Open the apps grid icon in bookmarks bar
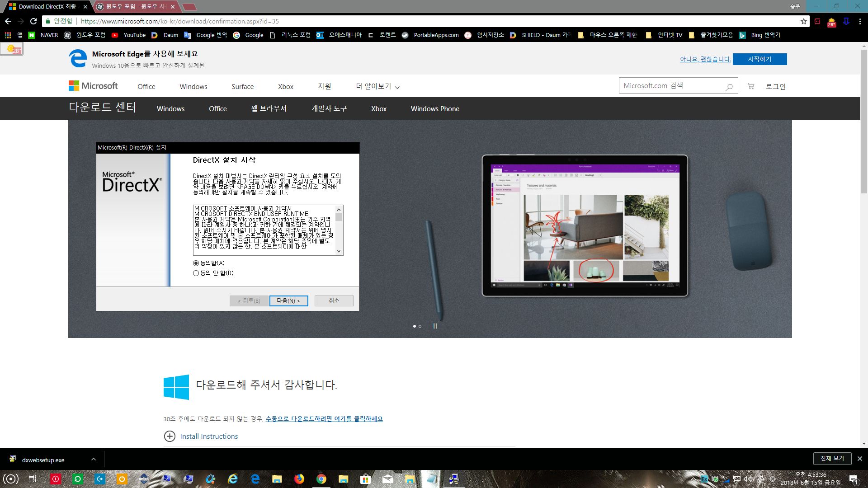 pos(8,35)
